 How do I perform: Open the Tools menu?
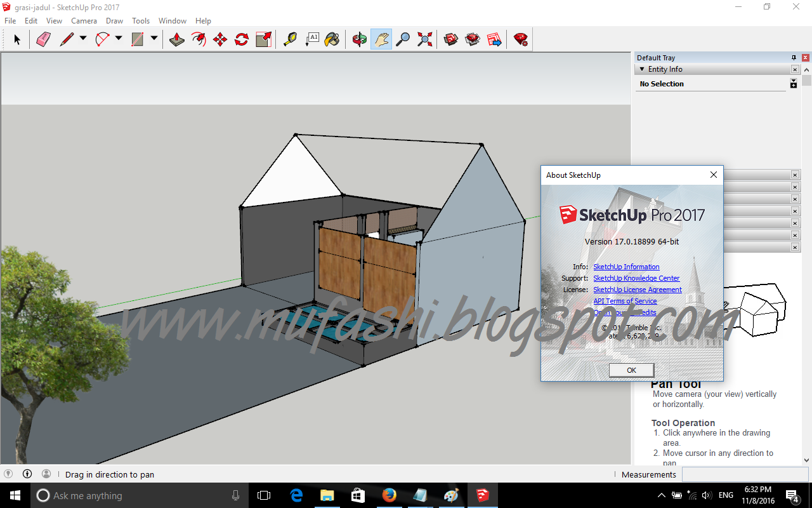(141, 21)
